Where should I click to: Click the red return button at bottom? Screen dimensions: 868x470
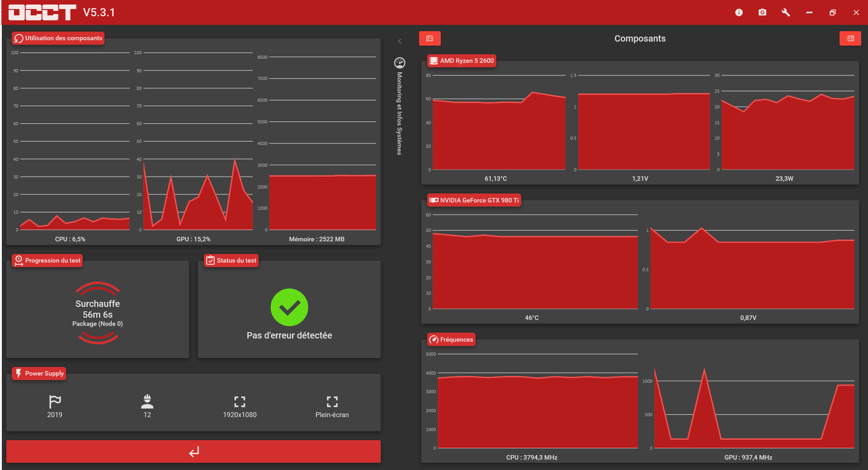[x=193, y=451]
